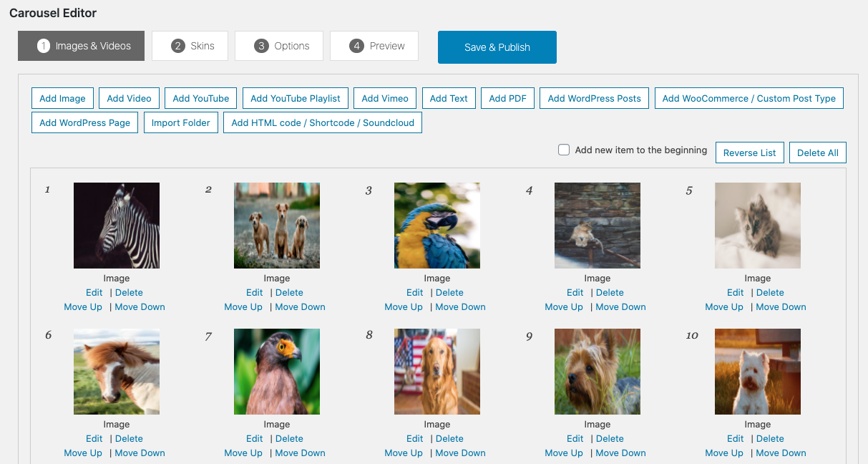Move the golden retriever image up
This screenshot has height=464, width=868.
click(x=404, y=453)
